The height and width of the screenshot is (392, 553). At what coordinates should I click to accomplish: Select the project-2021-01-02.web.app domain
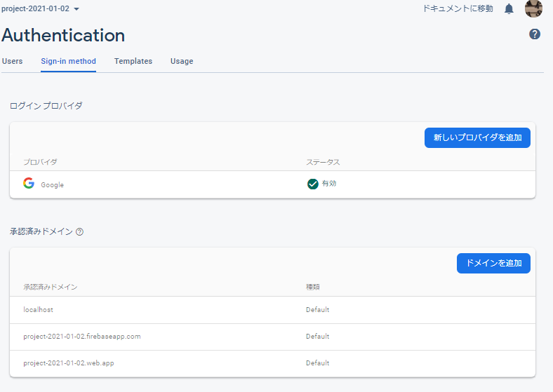point(68,363)
